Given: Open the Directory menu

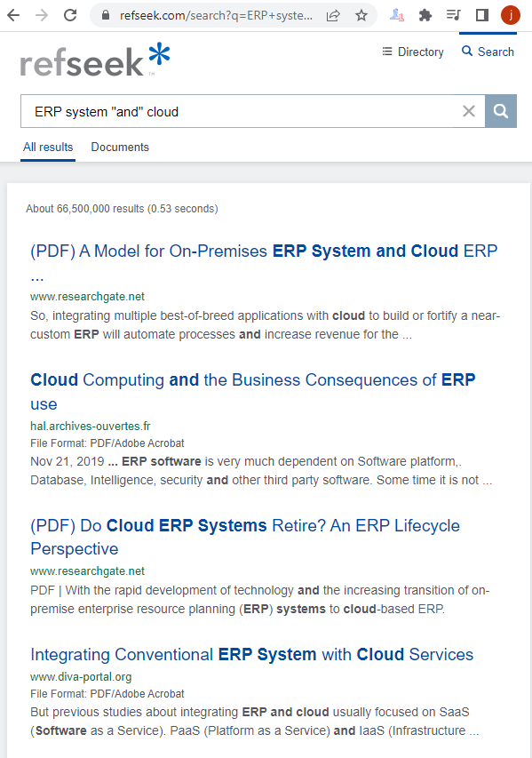Looking at the screenshot, I should point(413,52).
